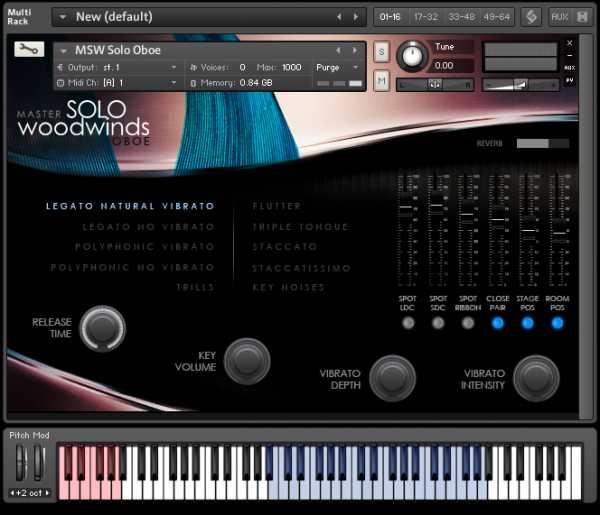
Task: Click the Vibrato Depth knob
Action: coord(392,378)
